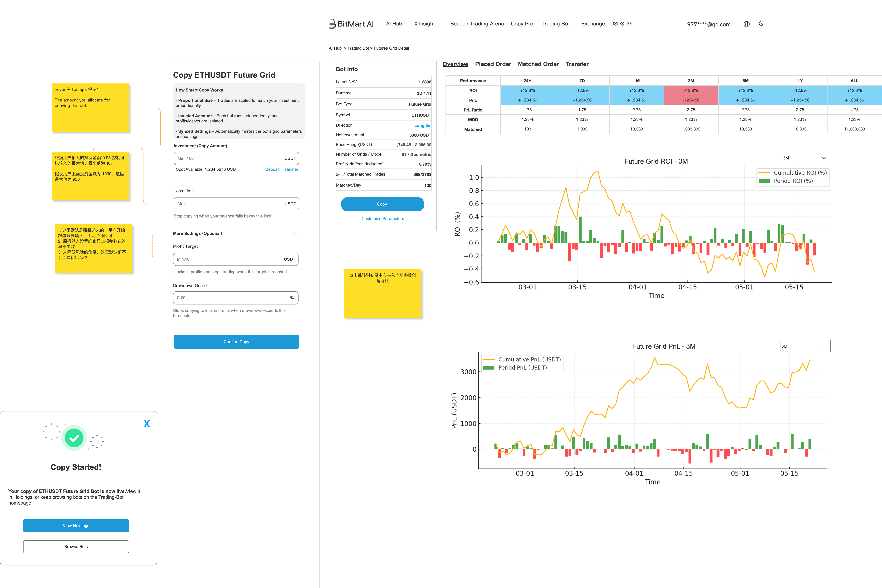Click the red 3M ROI cell

coord(691,90)
